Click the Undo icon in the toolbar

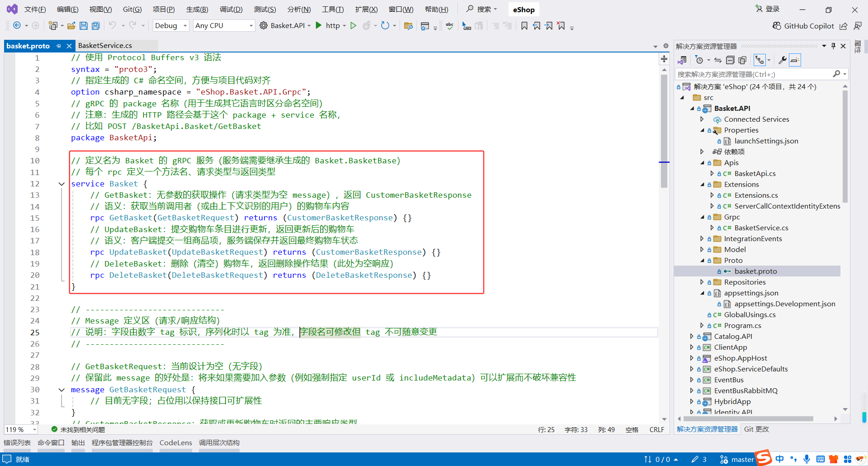113,26
